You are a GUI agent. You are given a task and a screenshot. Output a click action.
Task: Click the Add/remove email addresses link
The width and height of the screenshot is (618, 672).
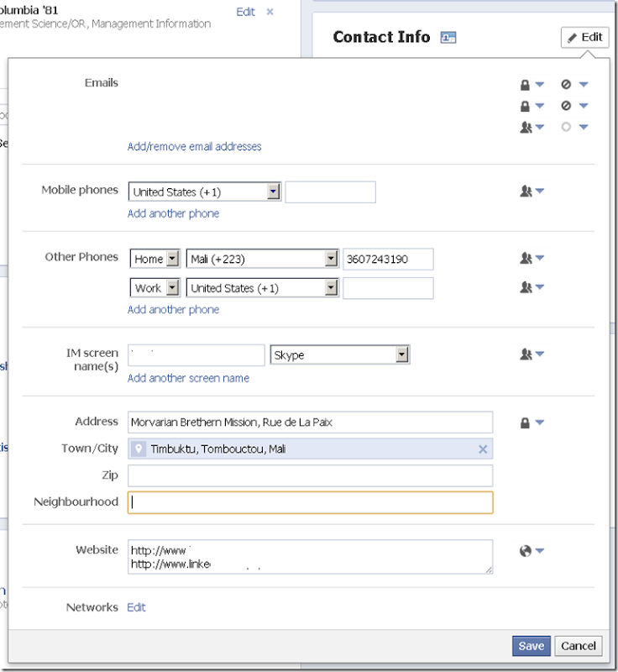[x=194, y=146]
